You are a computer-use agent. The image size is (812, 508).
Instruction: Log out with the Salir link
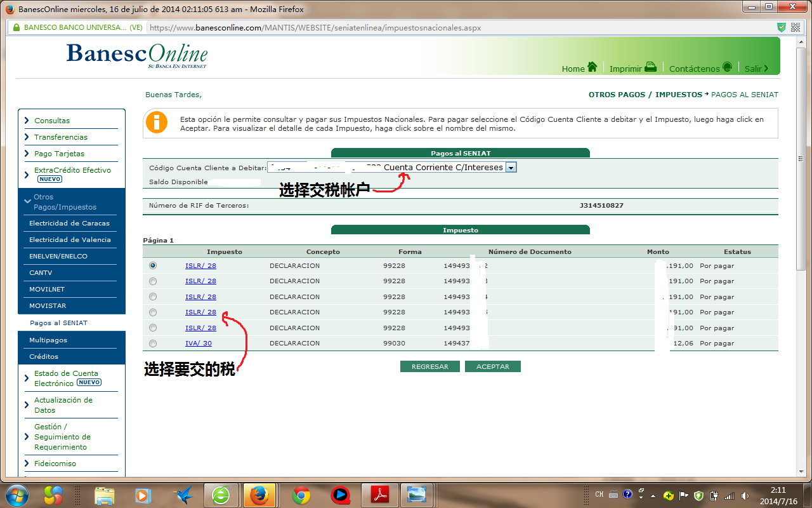(756, 69)
